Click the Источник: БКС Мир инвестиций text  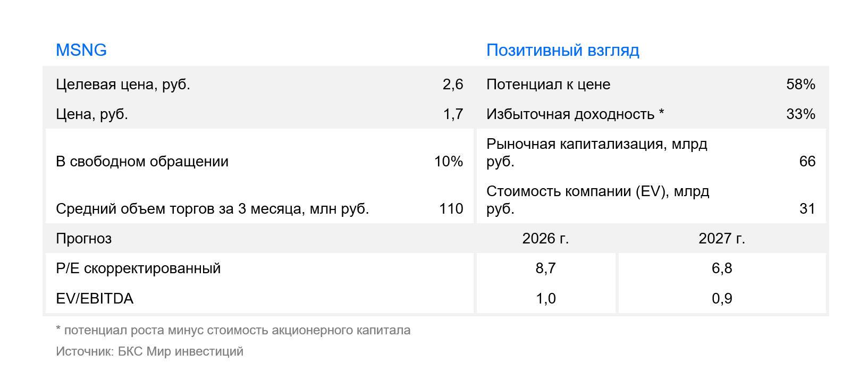click(x=149, y=351)
